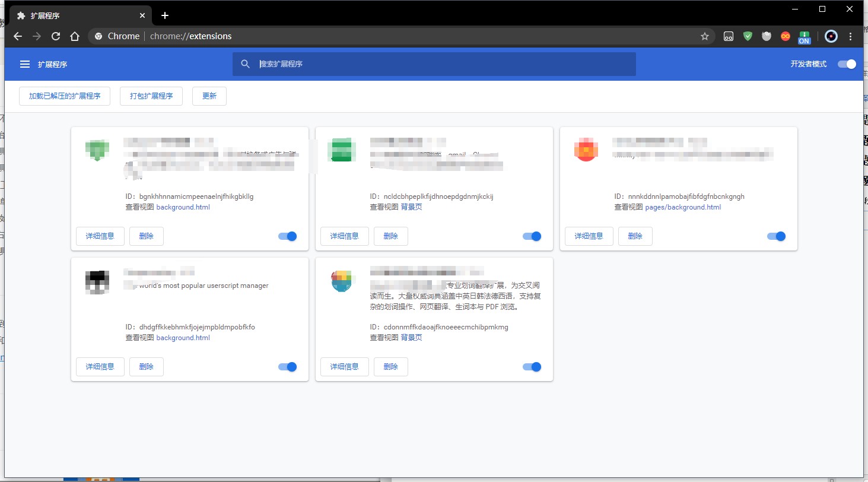Click 删除 on the extension with ID ncldcbhp…
Viewport: 868px width, 482px height.
(x=391, y=236)
